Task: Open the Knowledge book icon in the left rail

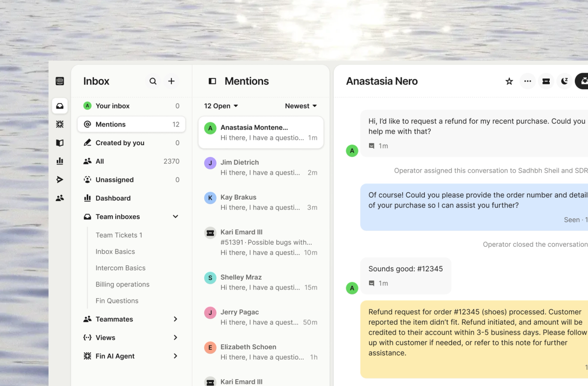Action: pos(60,143)
